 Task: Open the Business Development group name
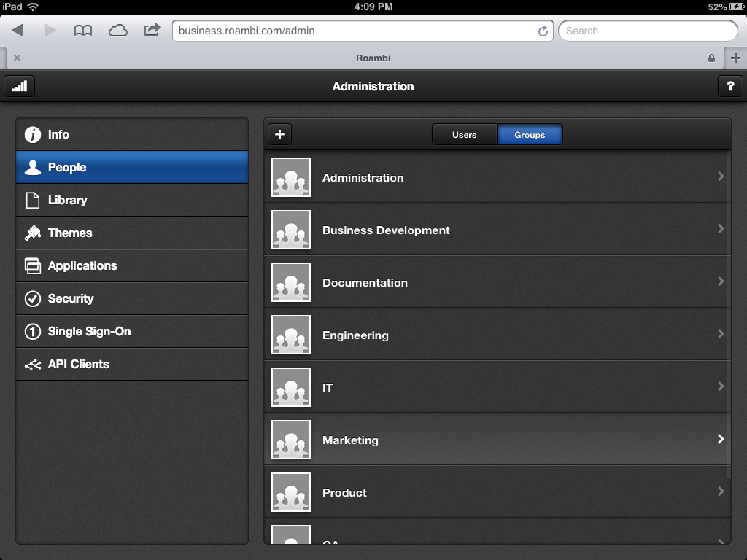pyautogui.click(x=386, y=230)
